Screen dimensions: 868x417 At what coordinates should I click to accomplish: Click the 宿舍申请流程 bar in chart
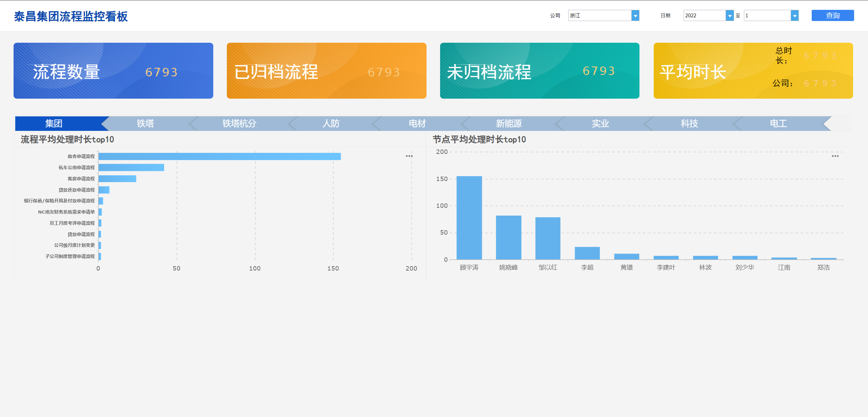click(219, 156)
